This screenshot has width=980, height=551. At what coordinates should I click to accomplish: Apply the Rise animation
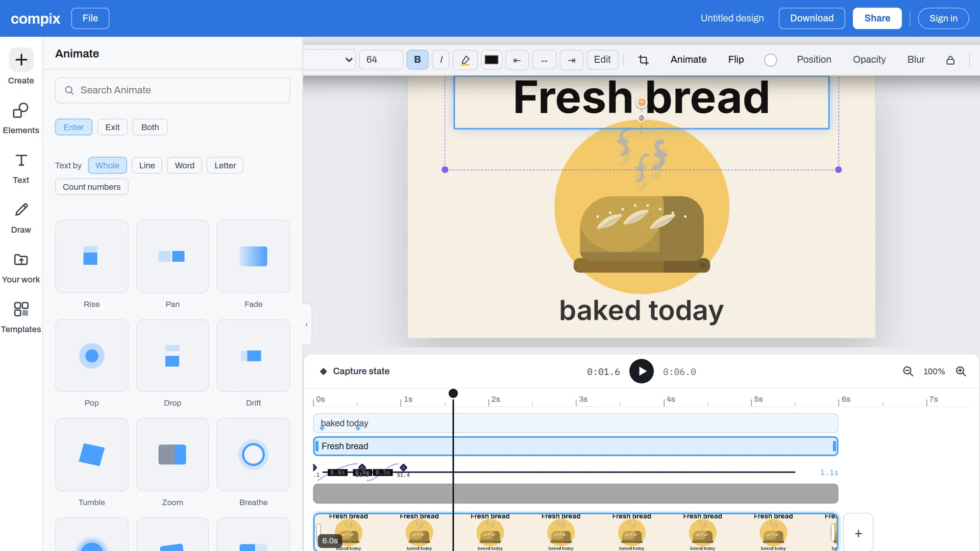pyautogui.click(x=92, y=257)
